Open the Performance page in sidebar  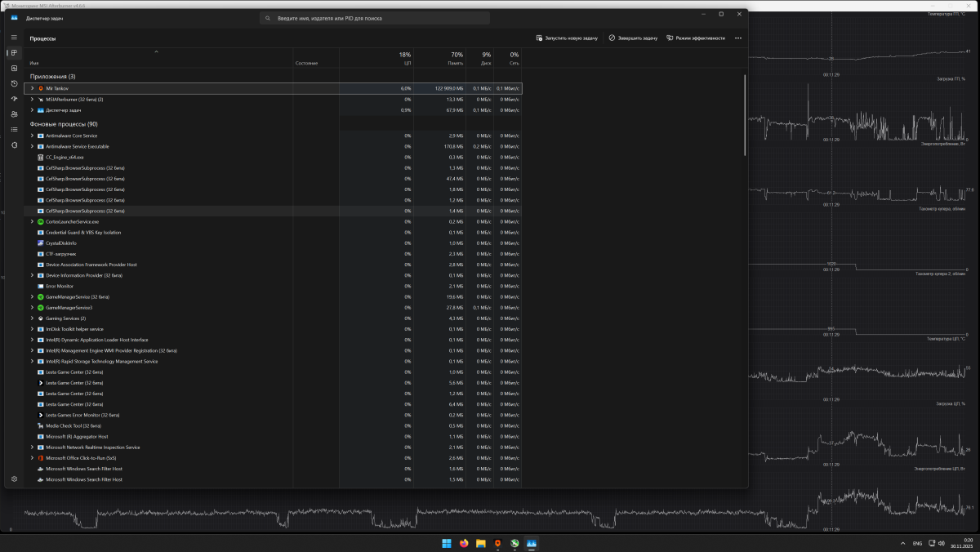pyautogui.click(x=14, y=68)
